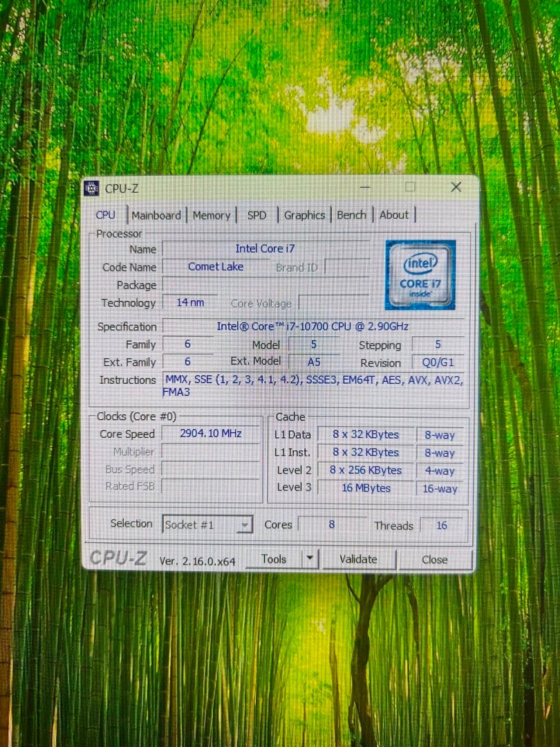
Task: Click L1 Data value '8 x 32 KBytes'
Action: tap(366, 434)
